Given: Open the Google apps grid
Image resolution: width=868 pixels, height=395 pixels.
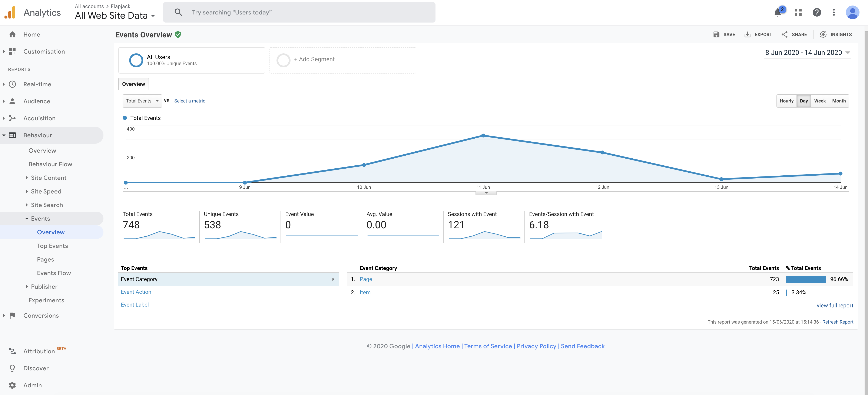Looking at the screenshot, I should point(798,13).
